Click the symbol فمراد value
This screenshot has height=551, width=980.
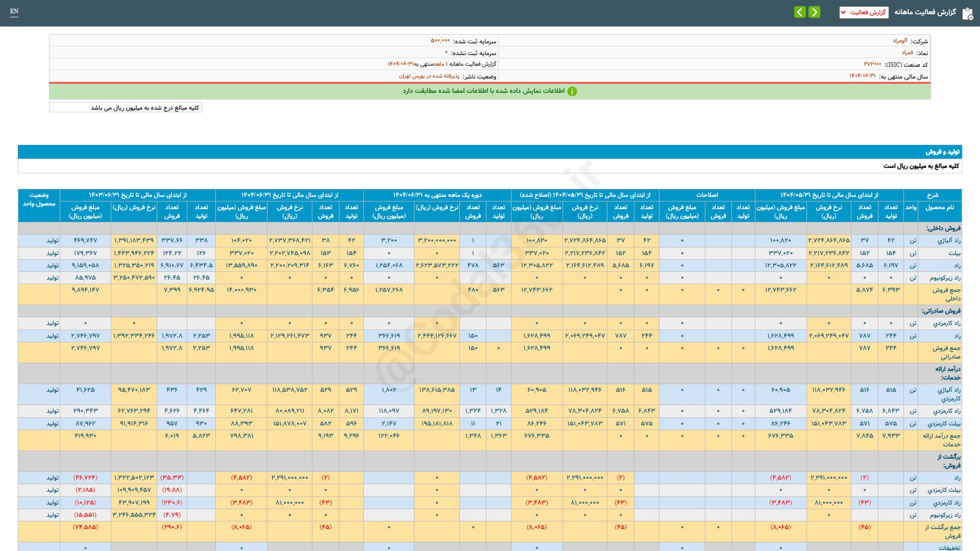(x=907, y=53)
